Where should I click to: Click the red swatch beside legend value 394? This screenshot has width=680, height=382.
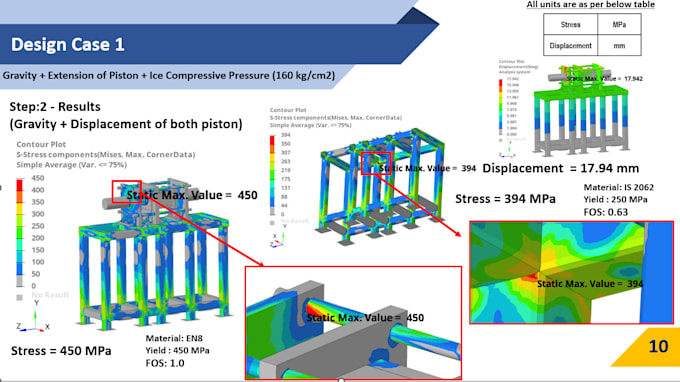272,140
